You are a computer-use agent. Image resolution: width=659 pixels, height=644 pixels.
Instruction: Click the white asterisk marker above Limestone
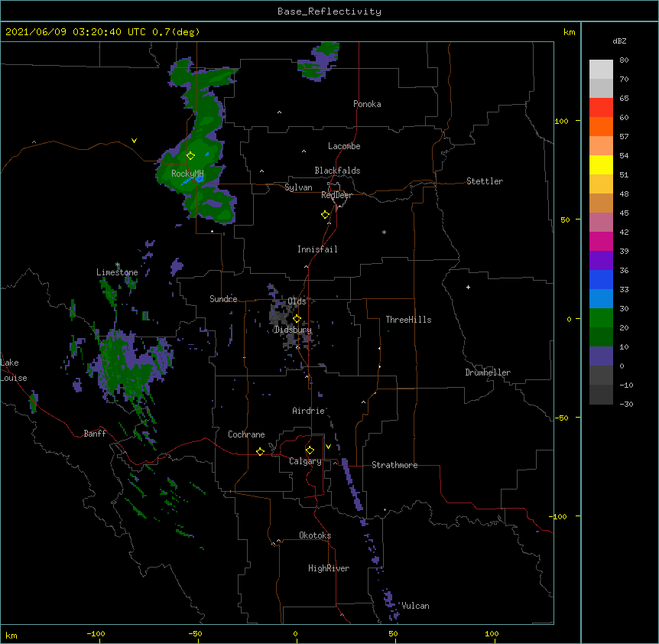118,265
